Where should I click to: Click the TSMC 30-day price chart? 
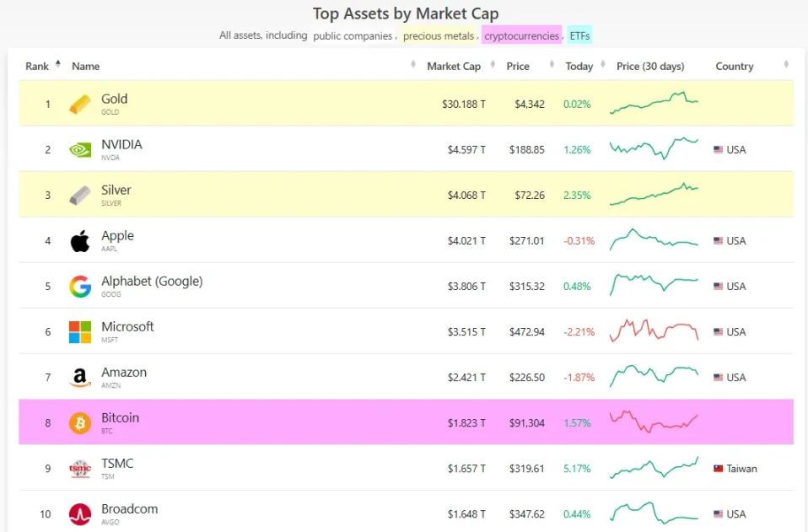coord(654,467)
